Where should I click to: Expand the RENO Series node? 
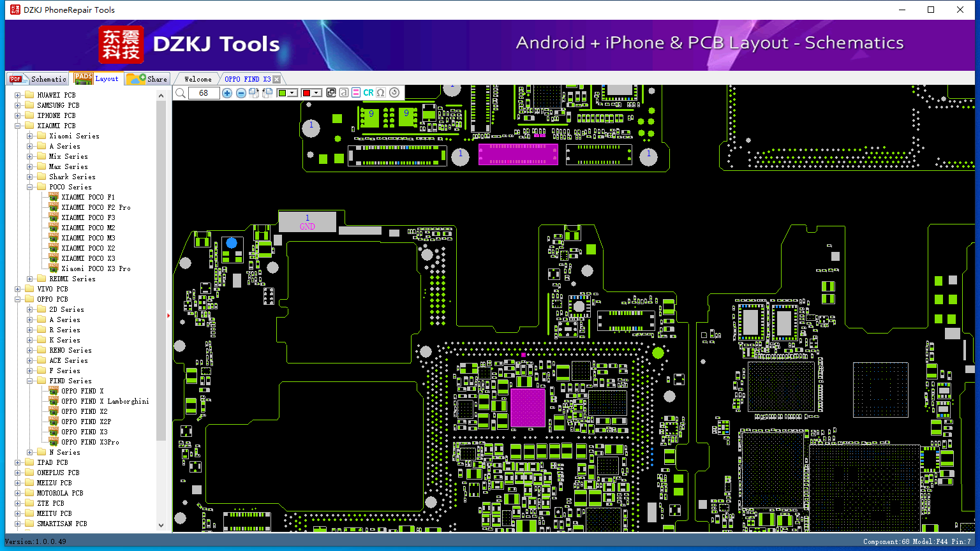30,350
